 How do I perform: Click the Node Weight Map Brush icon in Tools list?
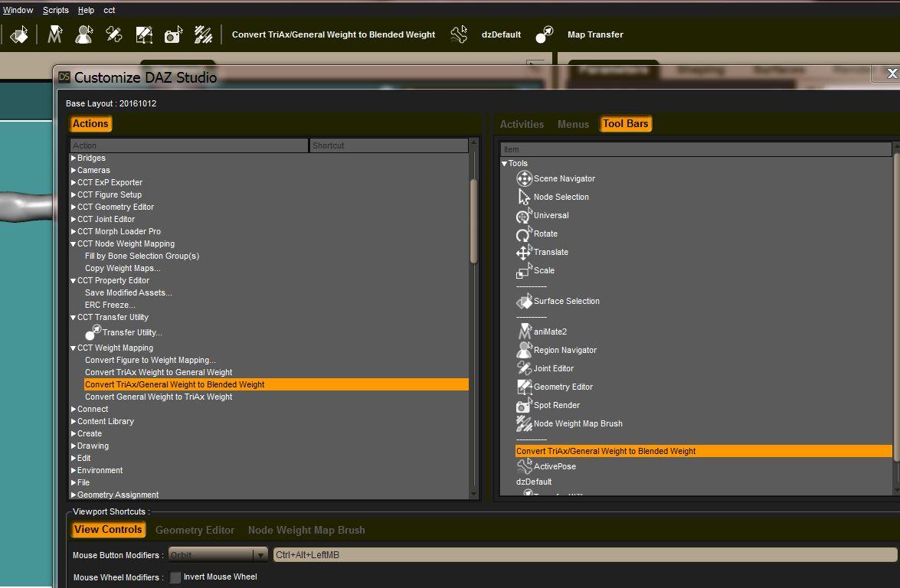click(x=524, y=423)
